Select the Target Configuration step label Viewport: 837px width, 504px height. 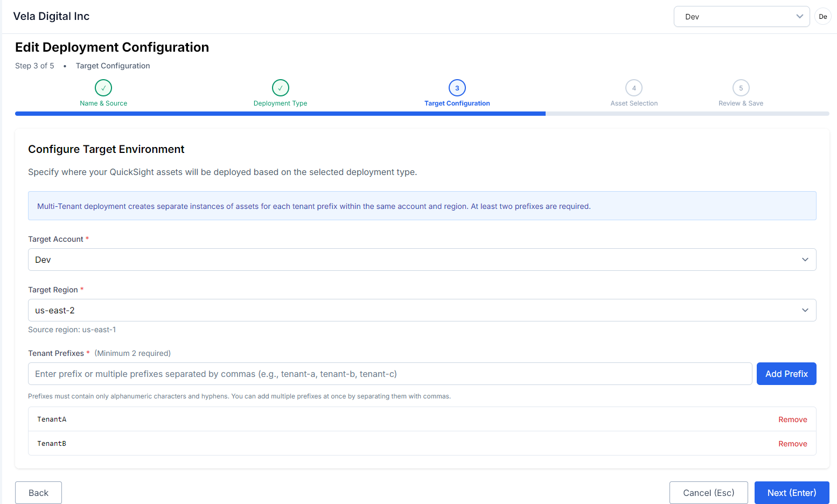tap(457, 103)
